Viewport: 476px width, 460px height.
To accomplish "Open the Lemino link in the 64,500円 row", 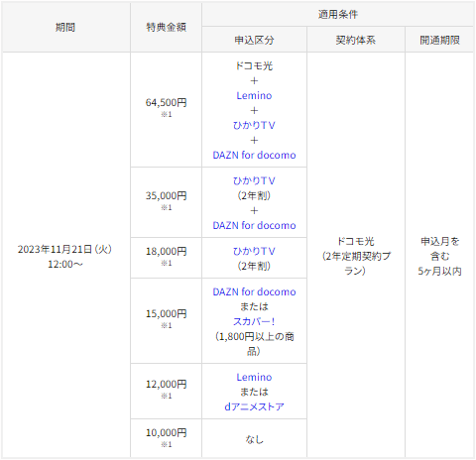I will (254, 95).
